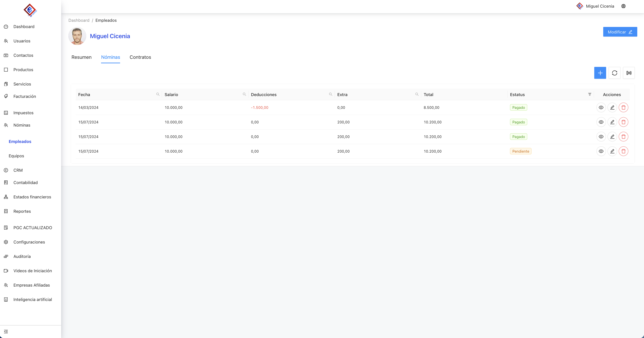Open Estatus column filter
The height and width of the screenshot is (338, 644).
click(x=590, y=94)
